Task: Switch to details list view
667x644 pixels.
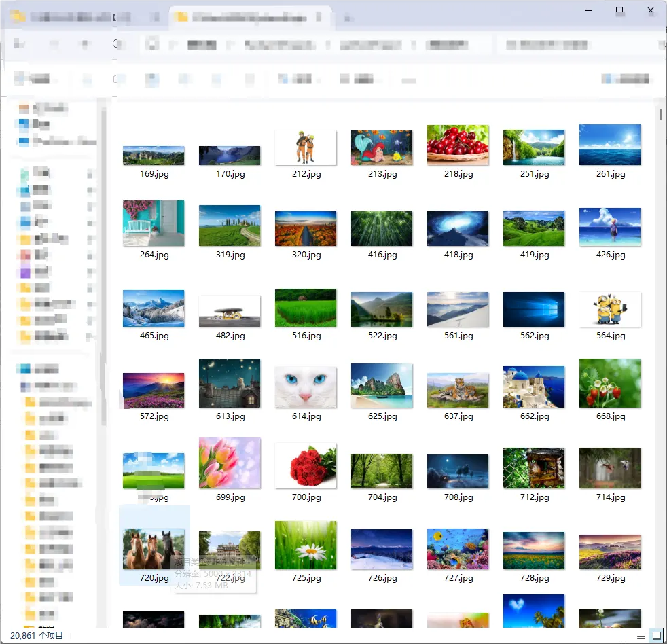Action: [x=641, y=635]
